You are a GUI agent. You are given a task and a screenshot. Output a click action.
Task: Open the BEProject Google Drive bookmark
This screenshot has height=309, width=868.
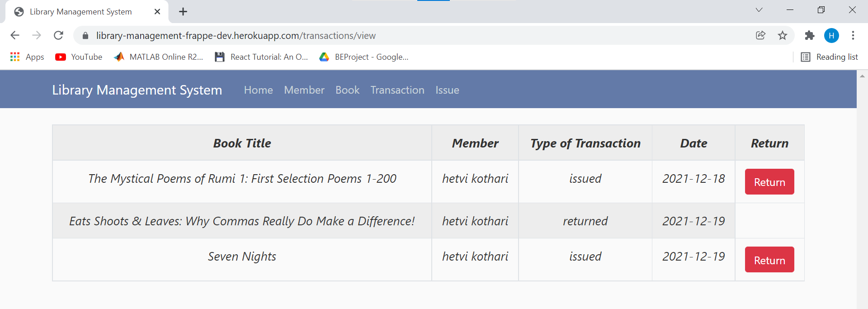pyautogui.click(x=364, y=57)
